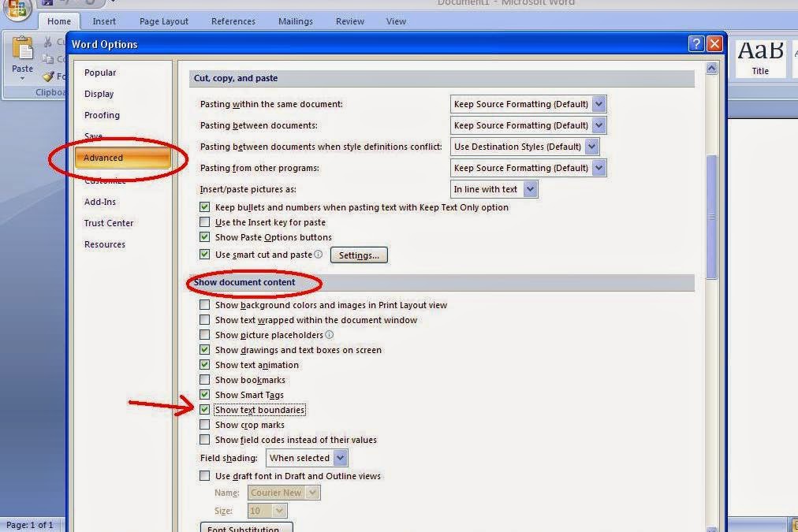
Task: Switch to the Home ribbon tab
Action: [59, 21]
